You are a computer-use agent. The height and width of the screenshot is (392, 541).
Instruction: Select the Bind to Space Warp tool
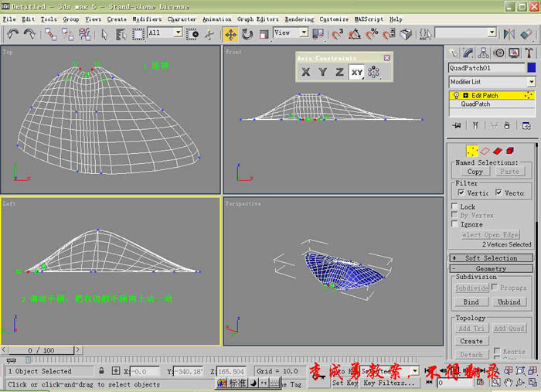[84, 34]
